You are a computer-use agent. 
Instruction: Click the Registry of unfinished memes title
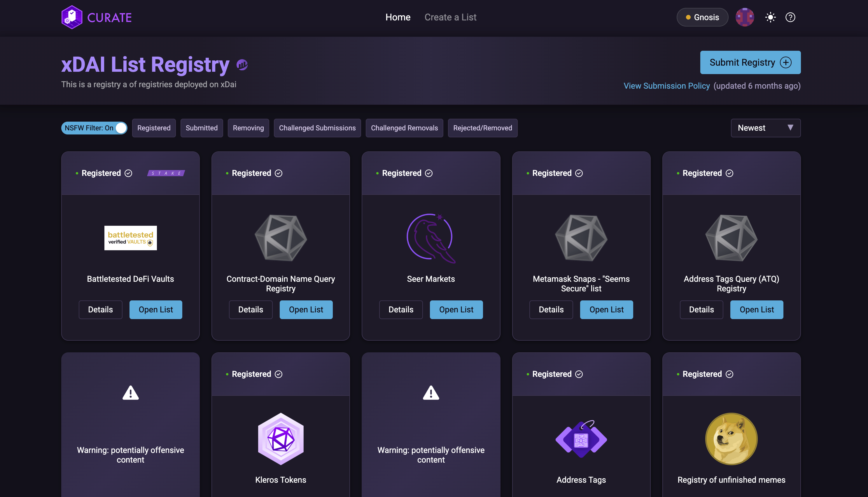click(x=731, y=480)
